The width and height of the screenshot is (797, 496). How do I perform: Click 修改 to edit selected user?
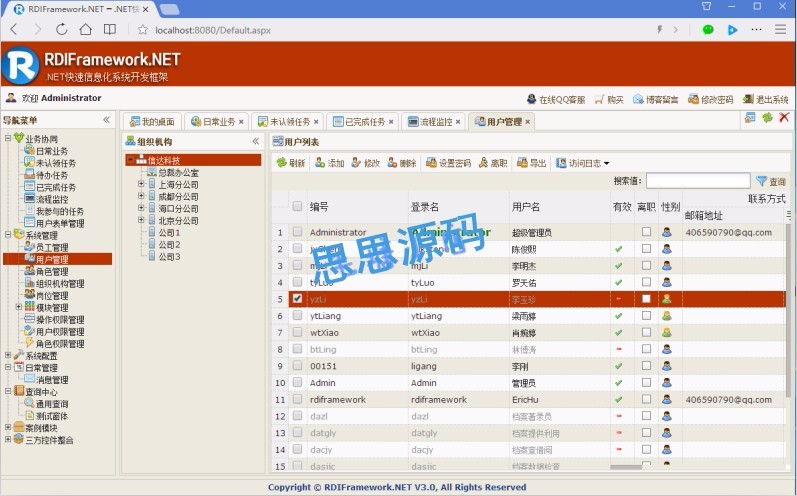click(x=366, y=163)
